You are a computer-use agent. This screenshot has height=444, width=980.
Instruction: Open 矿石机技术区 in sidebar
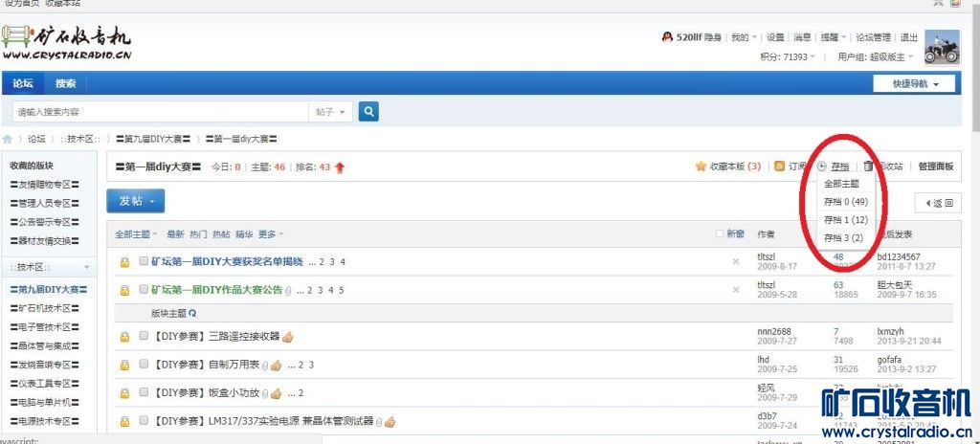pyautogui.click(x=44, y=308)
